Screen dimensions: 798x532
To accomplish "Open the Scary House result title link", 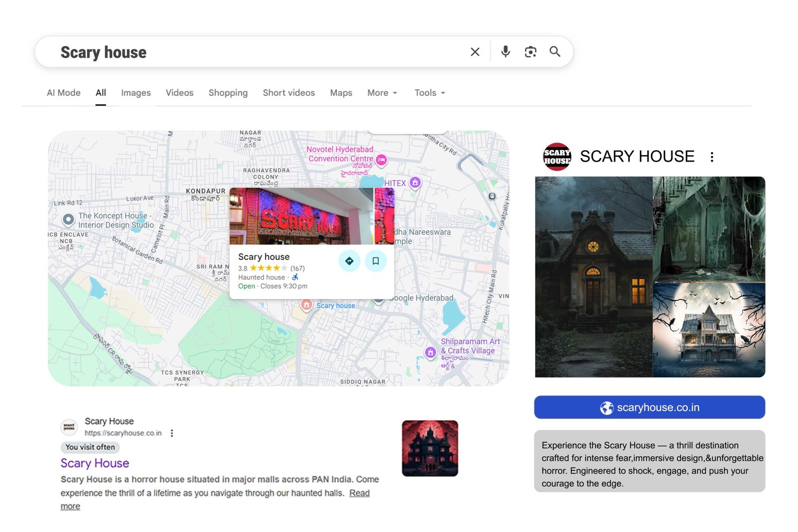I will point(95,463).
